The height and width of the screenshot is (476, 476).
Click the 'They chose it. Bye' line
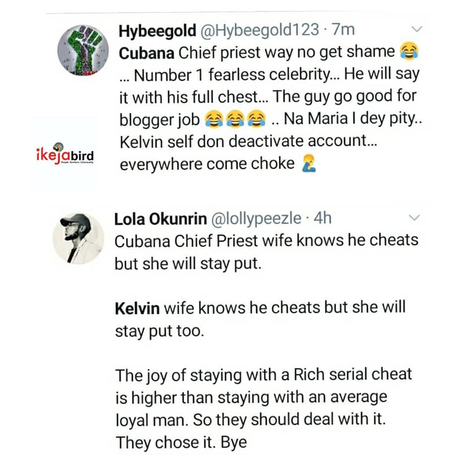(x=181, y=442)
